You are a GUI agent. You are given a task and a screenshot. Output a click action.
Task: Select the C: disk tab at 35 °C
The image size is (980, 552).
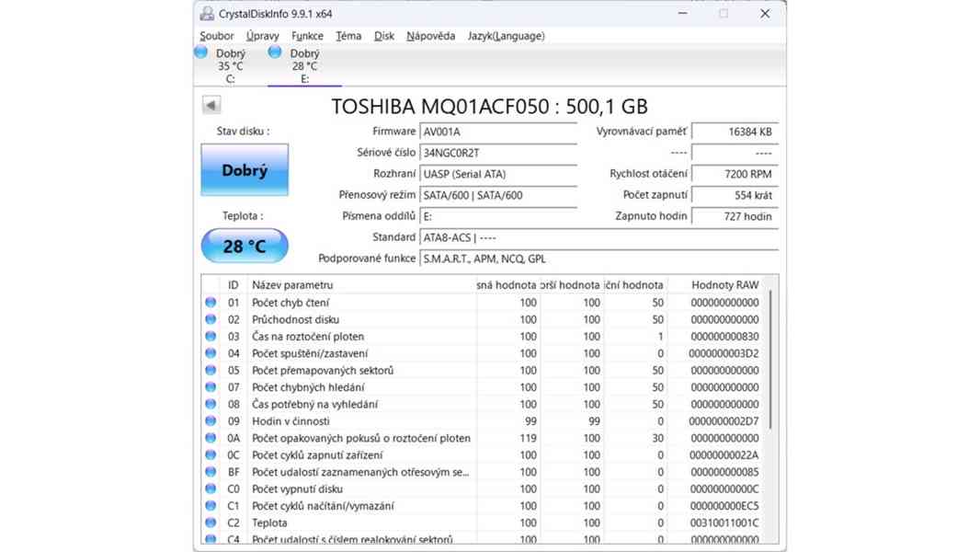click(231, 65)
